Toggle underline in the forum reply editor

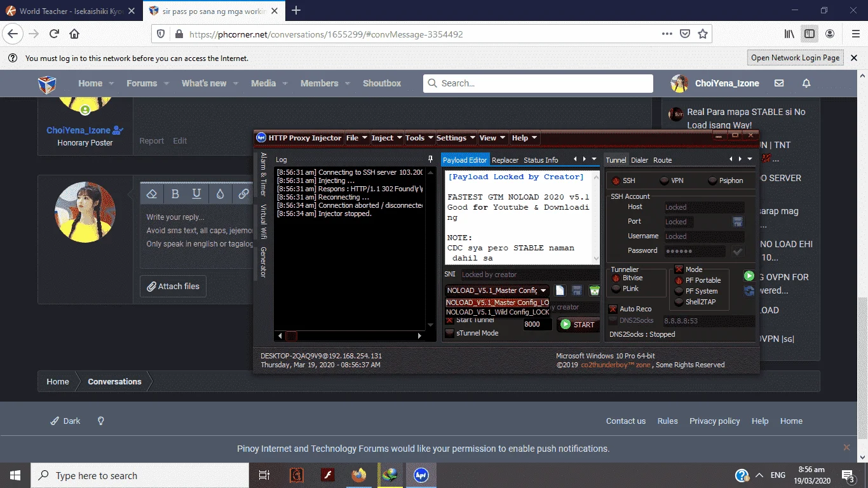pos(197,194)
